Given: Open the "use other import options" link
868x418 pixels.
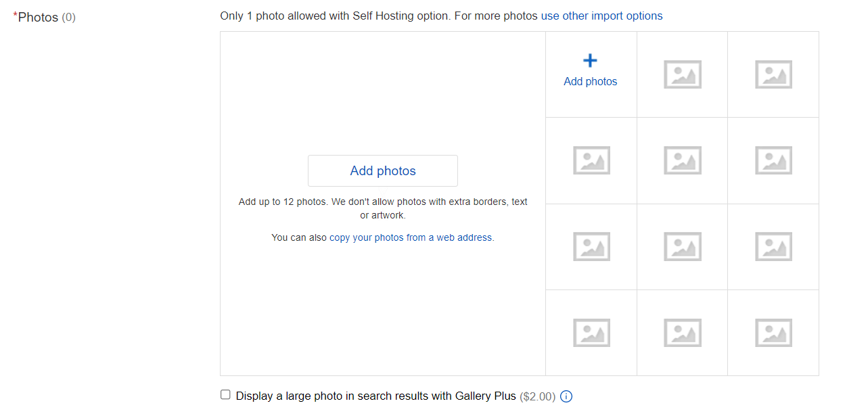Looking at the screenshot, I should pos(601,16).
